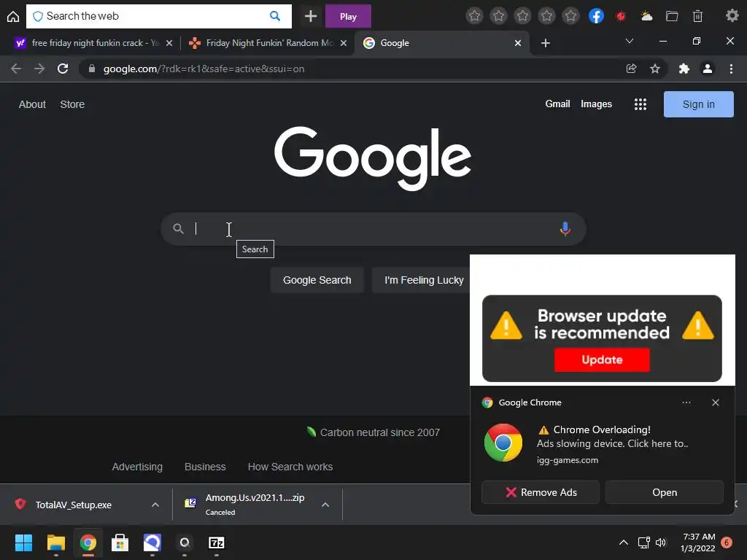Click the red Update button
Viewport: 747px width, 560px height.
pos(602,359)
